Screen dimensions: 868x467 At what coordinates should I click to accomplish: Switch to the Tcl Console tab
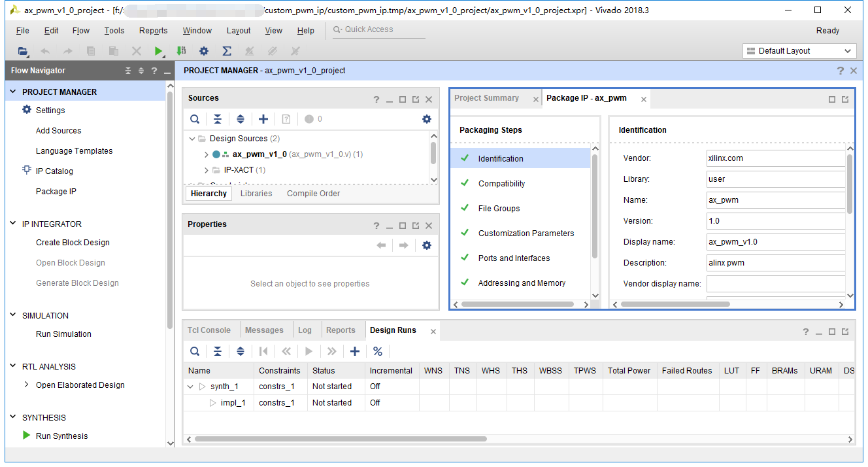[209, 330]
